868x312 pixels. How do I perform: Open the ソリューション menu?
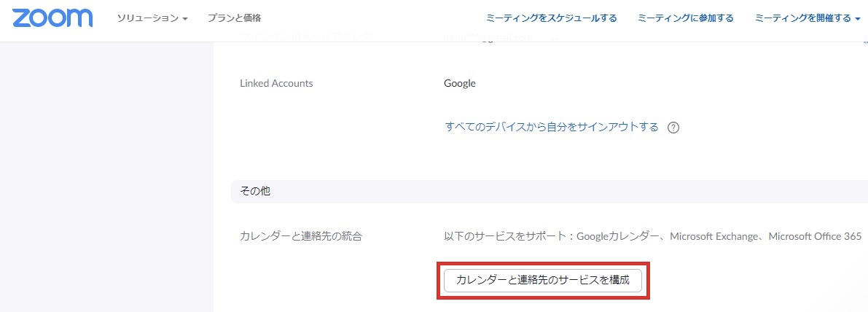[148, 18]
